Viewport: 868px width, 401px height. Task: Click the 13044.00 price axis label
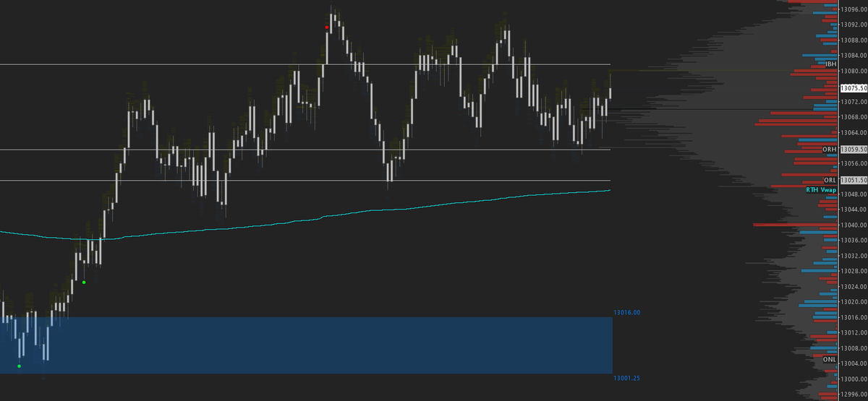[854, 210]
